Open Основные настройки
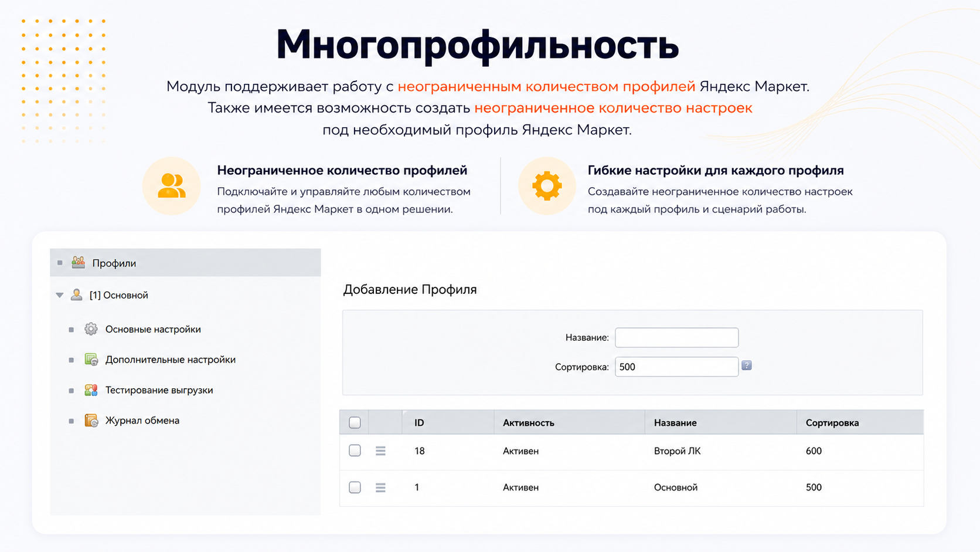The image size is (980, 552). [x=153, y=329]
